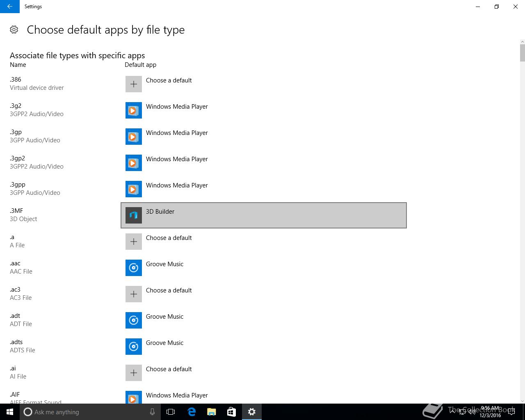Click 'Windows Media Player' label in .3gp2 row
Screen dimensions: 525x420
tap(177, 159)
